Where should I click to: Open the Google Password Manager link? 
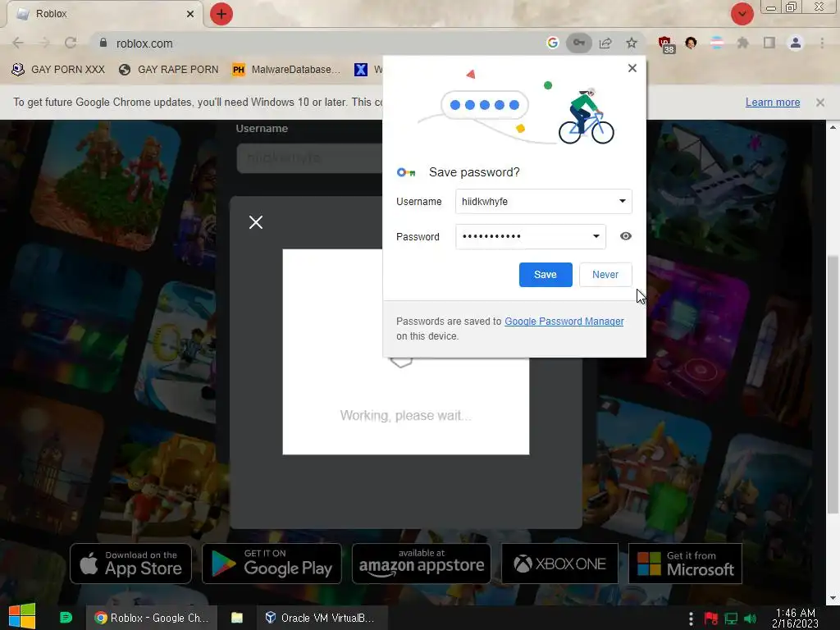coord(564,322)
